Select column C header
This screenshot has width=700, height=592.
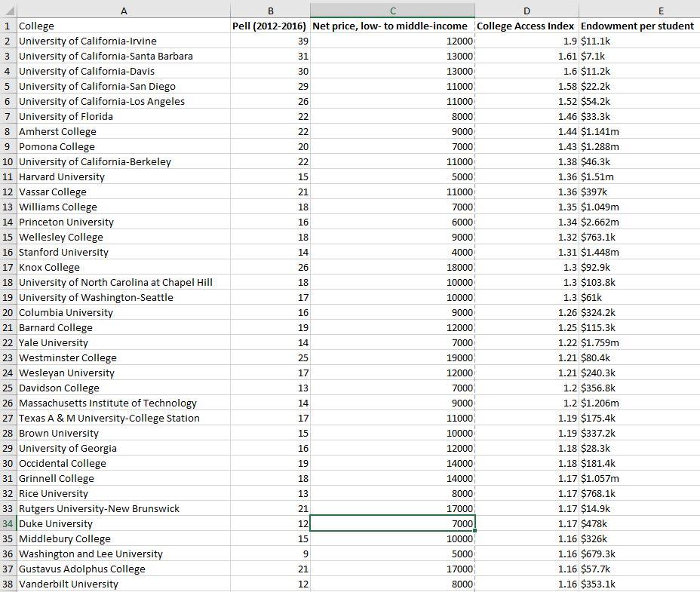click(391, 10)
